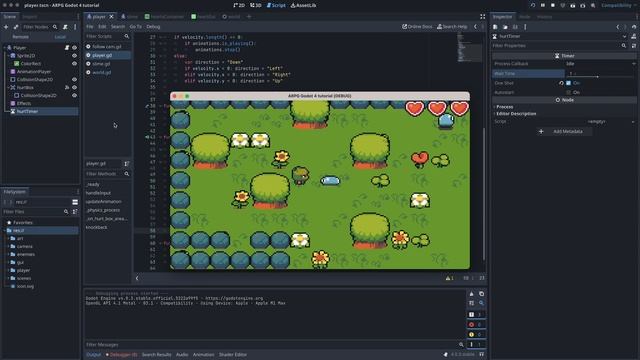Open the HurtTimer object dropdown

(x=559, y=36)
